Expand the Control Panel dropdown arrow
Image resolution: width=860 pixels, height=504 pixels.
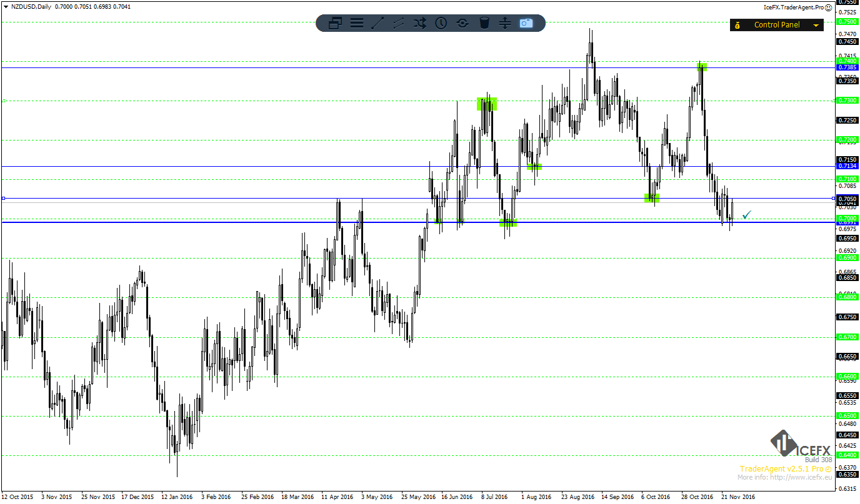point(816,26)
